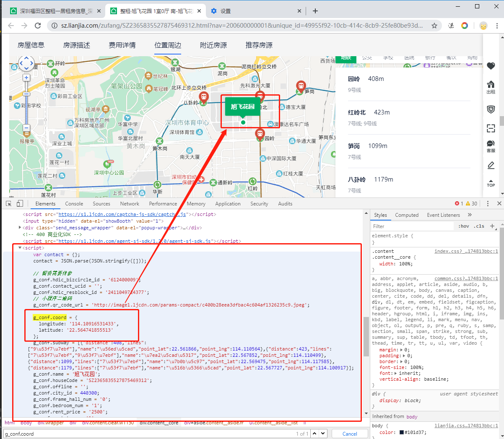Show more Styles sidebar tabs chevron

[x=470, y=215]
